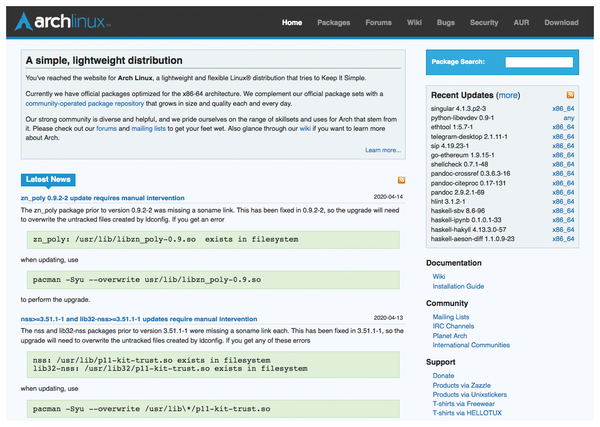Open hlint 3.1.2-1 package
Image resolution: width=600 pixels, height=427 pixels.
(x=448, y=201)
